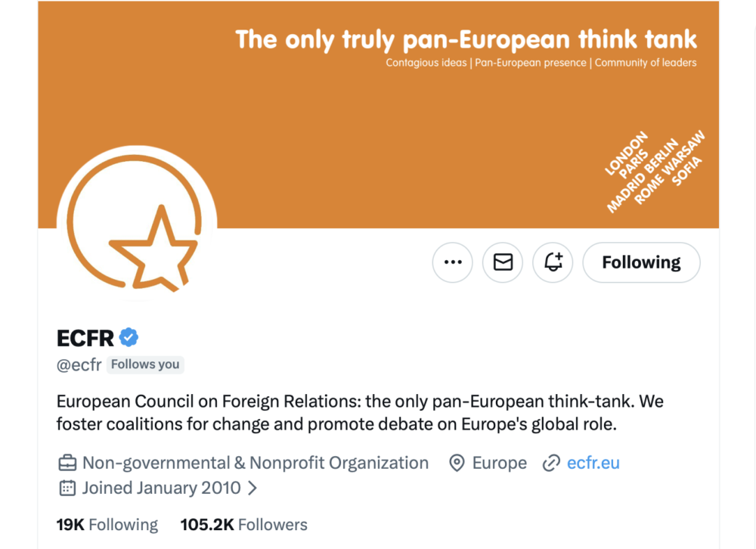
Task: Click the chain link icon before ecfr.eu
Action: pyautogui.click(x=551, y=463)
